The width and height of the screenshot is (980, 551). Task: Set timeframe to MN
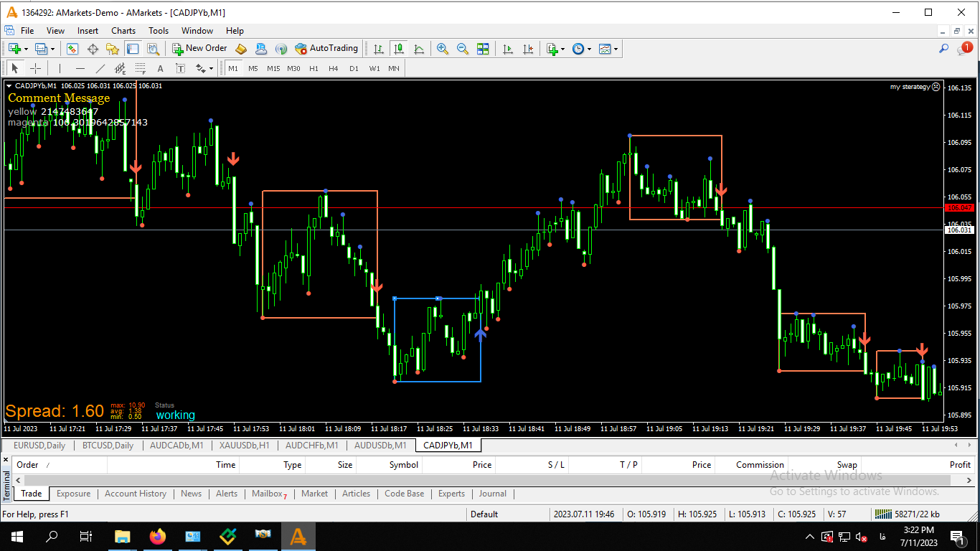pos(394,68)
